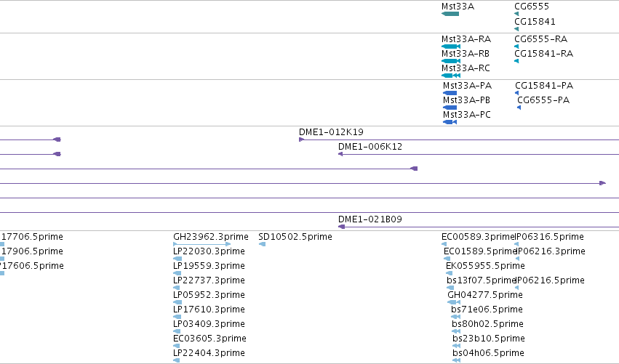Open the CG6555-RA transcript label
The width and height of the screenshot is (619, 364).
pos(540,39)
